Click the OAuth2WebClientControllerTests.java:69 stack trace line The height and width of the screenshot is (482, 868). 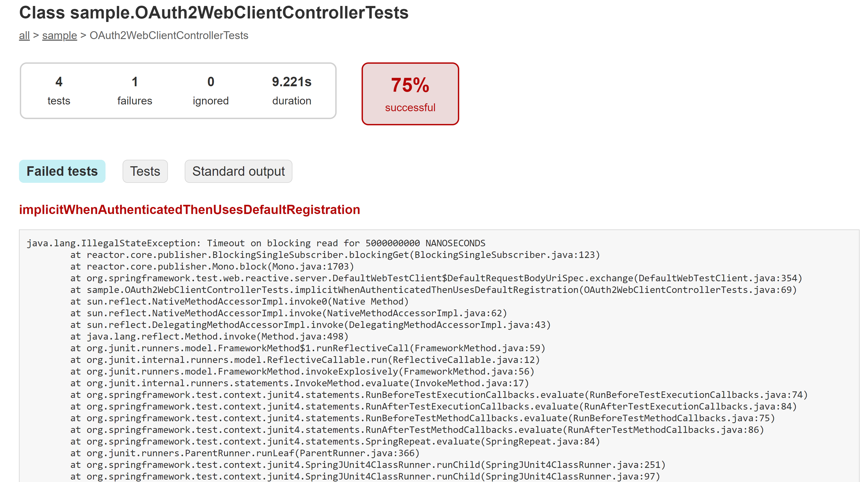433,290
